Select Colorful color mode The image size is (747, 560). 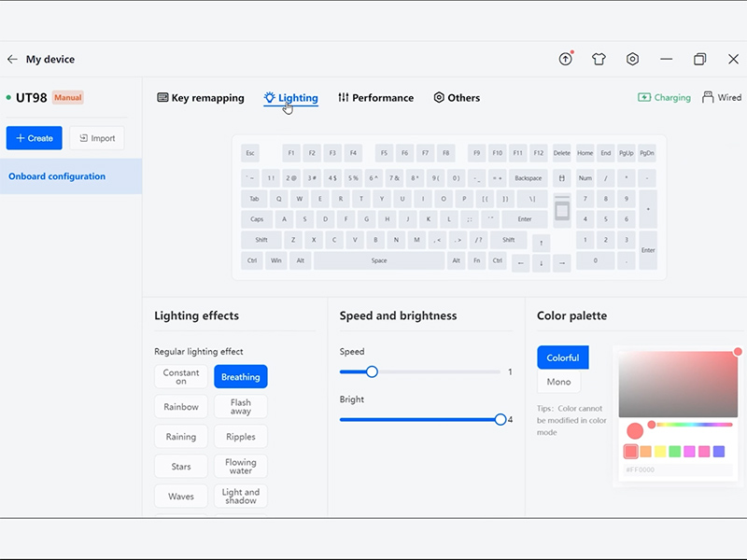coord(562,357)
